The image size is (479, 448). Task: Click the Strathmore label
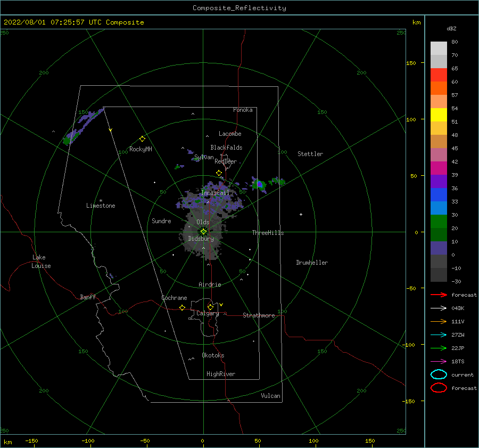click(x=259, y=315)
